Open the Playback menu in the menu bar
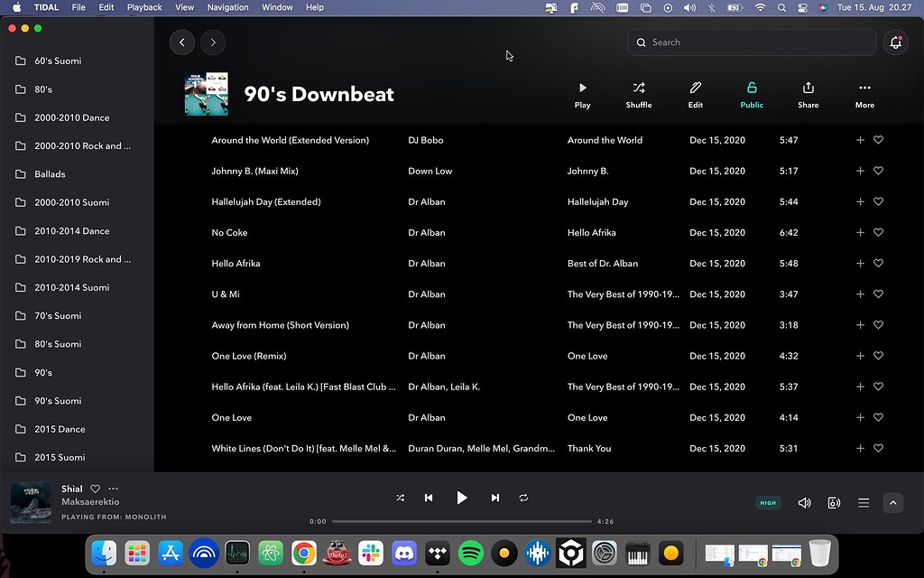This screenshot has width=924, height=578. pyautogui.click(x=143, y=7)
